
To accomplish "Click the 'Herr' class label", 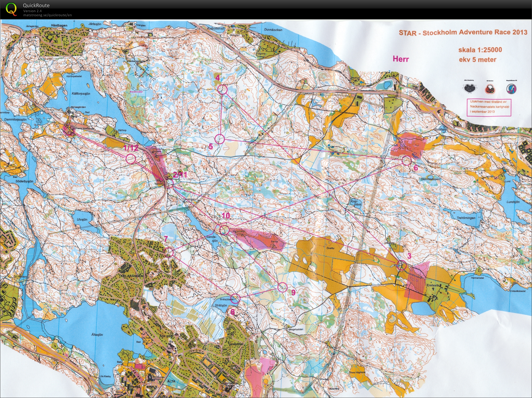I will (x=401, y=59).
